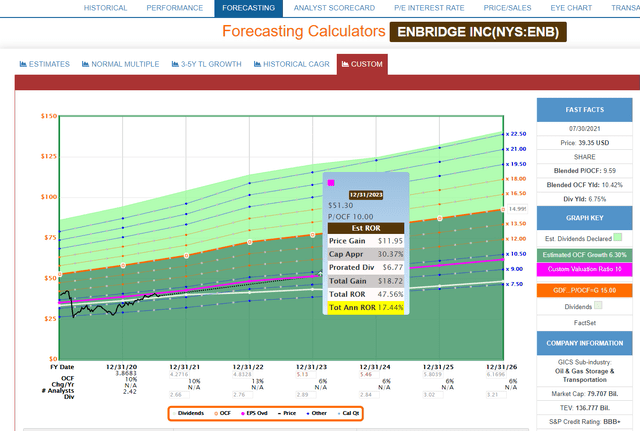Click the chart icon beside 3-5Y TL Growth
Viewport: 640px width, 431px height.
coord(175,64)
